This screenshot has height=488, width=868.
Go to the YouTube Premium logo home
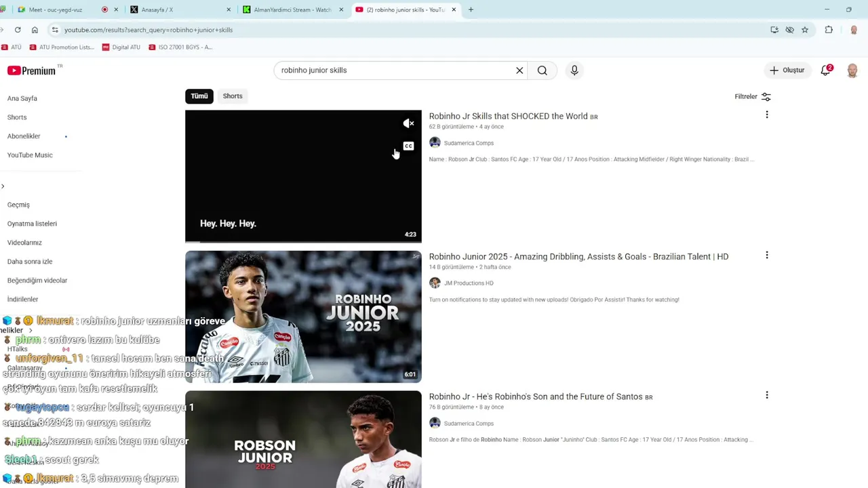(x=32, y=70)
